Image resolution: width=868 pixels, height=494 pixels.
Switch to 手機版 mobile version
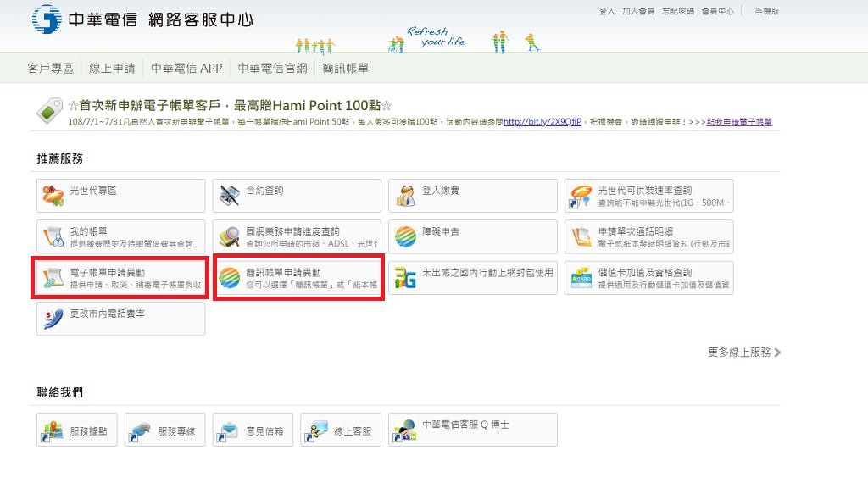[766, 11]
